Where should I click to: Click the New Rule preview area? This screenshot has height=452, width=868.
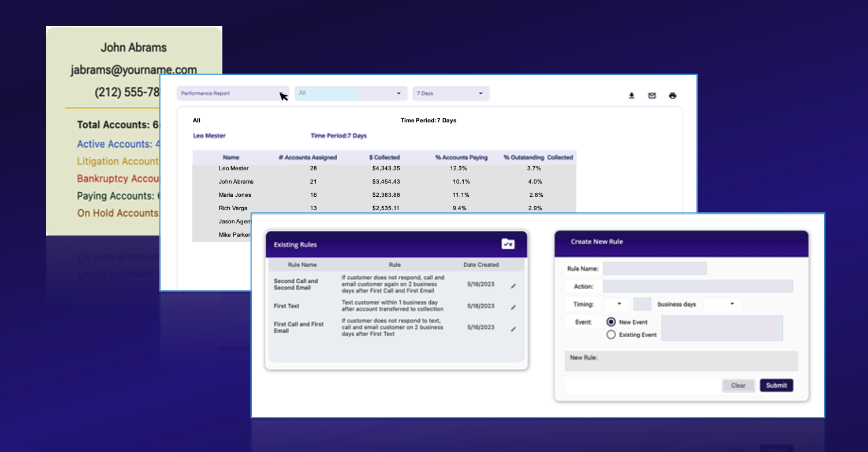(681, 361)
